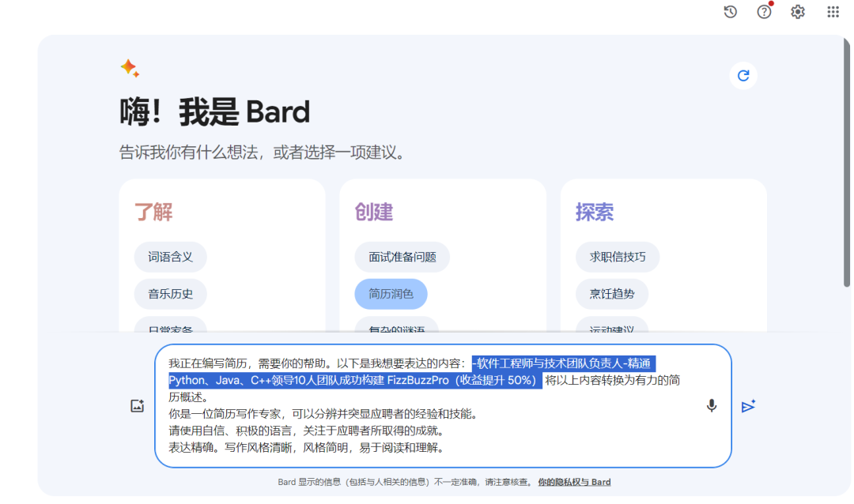Choose the 面试准备问题 suggestion chip
The width and height of the screenshot is (854, 504).
pos(402,257)
